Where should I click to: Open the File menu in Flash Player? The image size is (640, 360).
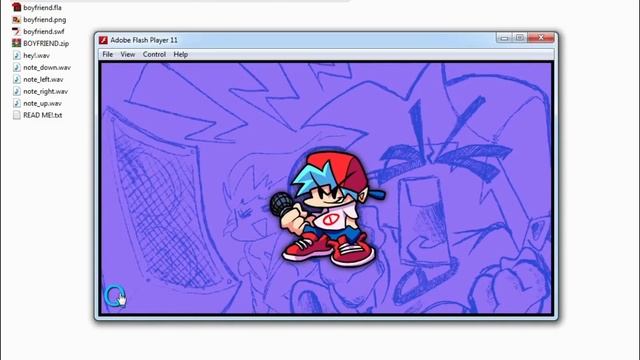pos(107,54)
